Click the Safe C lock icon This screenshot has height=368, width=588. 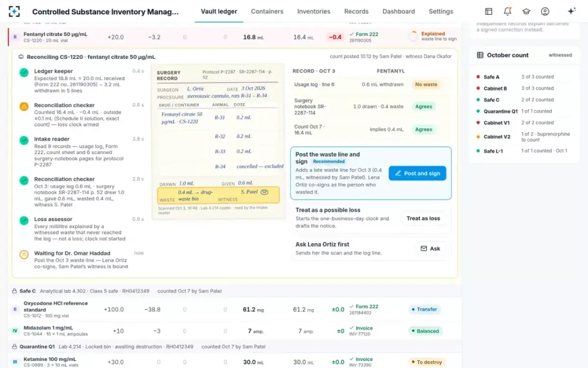(14, 291)
